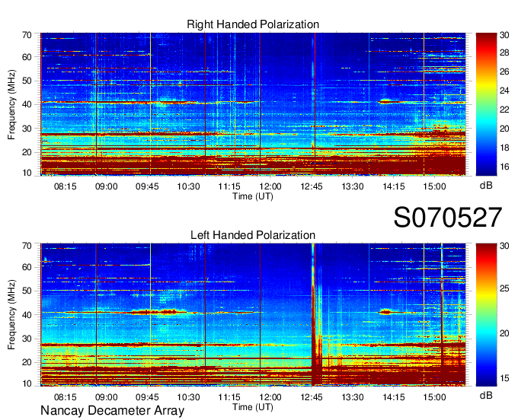This screenshot has width=518, height=420.
Task: Click 14:15 tick on Left Handed time axis
Action: (x=394, y=397)
